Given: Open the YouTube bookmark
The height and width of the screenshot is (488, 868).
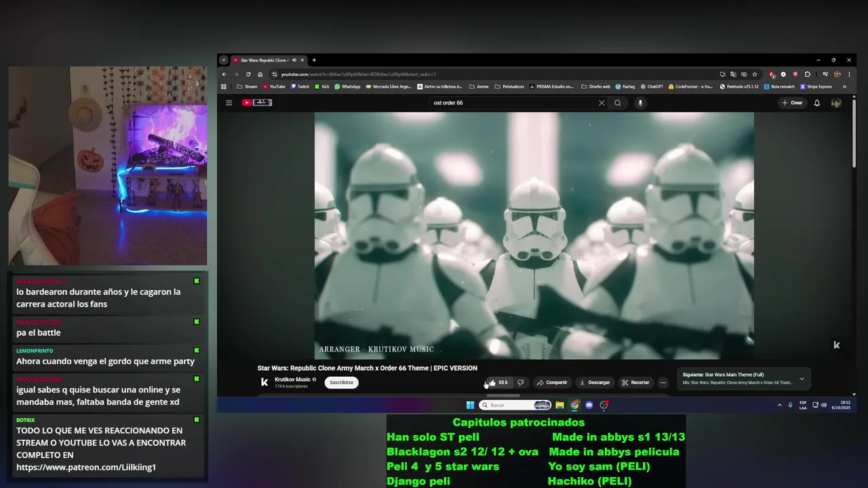Looking at the screenshot, I should pyautogui.click(x=274, y=87).
